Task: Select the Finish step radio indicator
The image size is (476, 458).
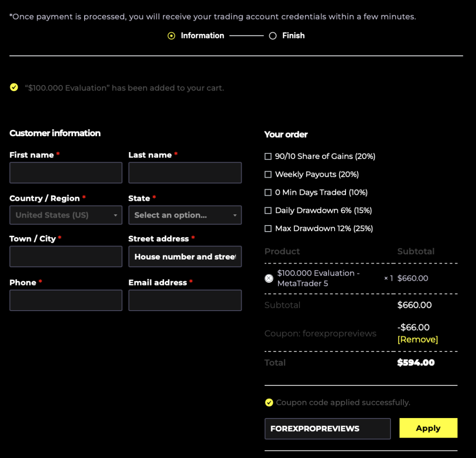Action: [x=272, y=36]
